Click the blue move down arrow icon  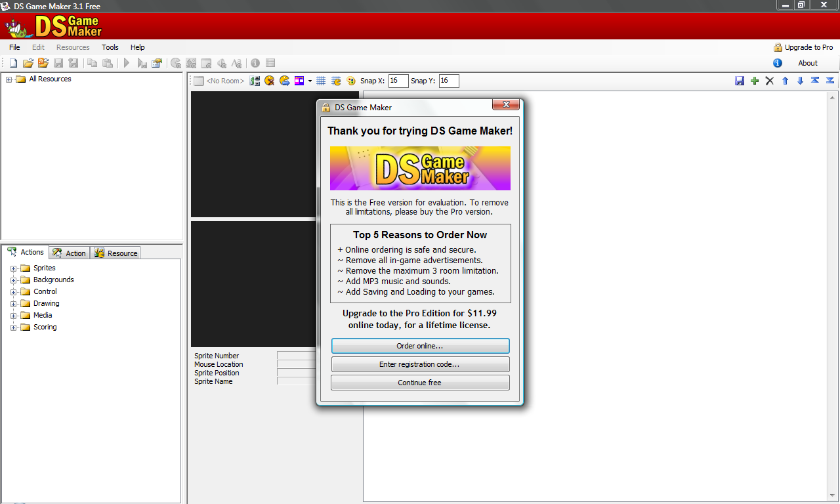point(800,81)
